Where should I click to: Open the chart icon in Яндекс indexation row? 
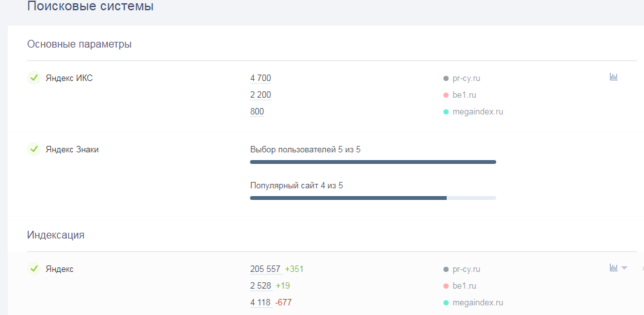pos(613,267)
